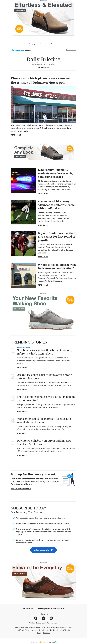
Task: Click Read in browser link
Action: tap(71, 50)
